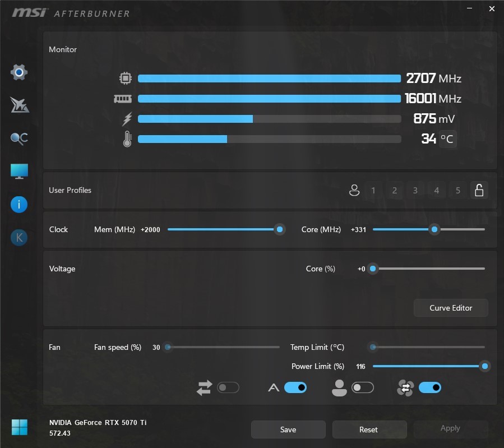This screenshot has width=504, height=448.
Task: Show the blue information icon panel
Action: (x=19, y=205)
